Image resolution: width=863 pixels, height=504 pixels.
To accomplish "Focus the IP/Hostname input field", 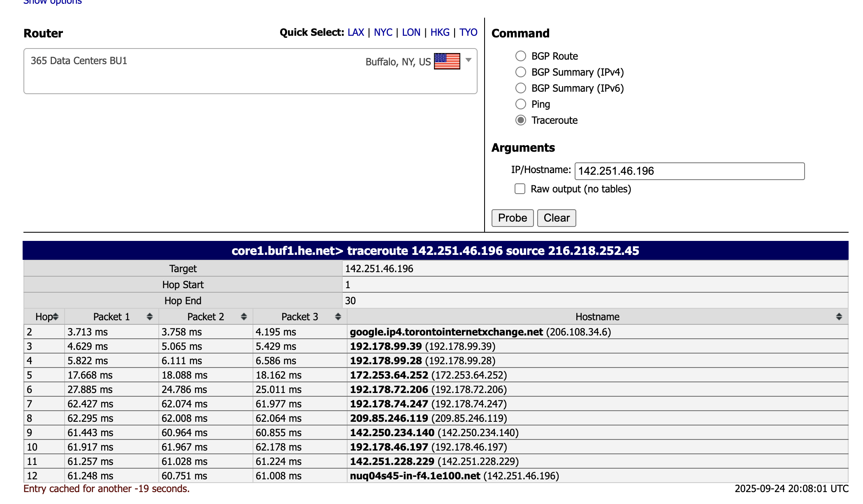I will pyautogui.click(x=689, y=171).
